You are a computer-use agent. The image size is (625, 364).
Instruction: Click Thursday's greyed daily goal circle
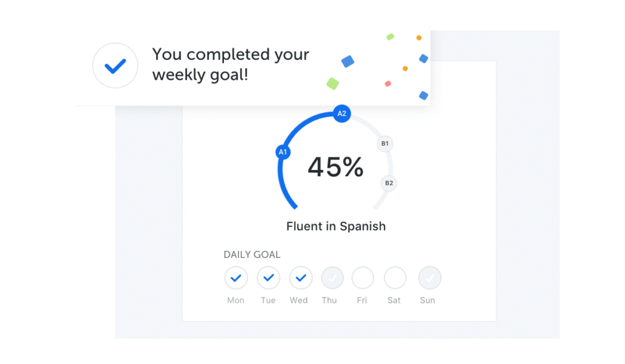tap(333, 278)
